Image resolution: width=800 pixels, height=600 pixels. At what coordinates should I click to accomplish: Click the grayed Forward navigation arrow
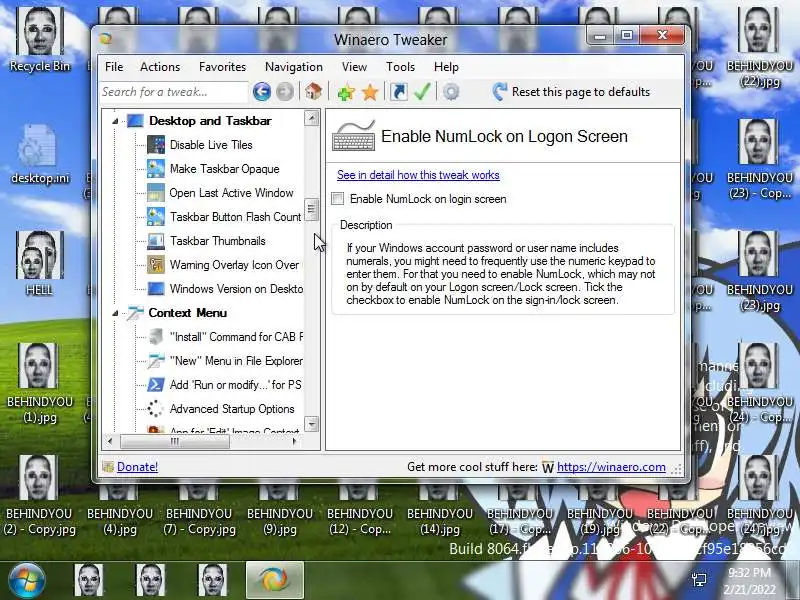[x=285, y=92]
